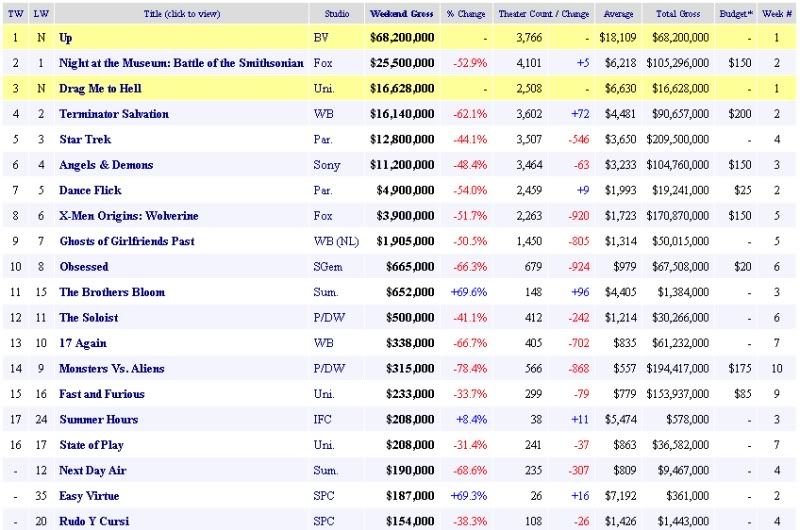
Task: Select the Rudo Y Cursi link
Action: pos(94,521)
